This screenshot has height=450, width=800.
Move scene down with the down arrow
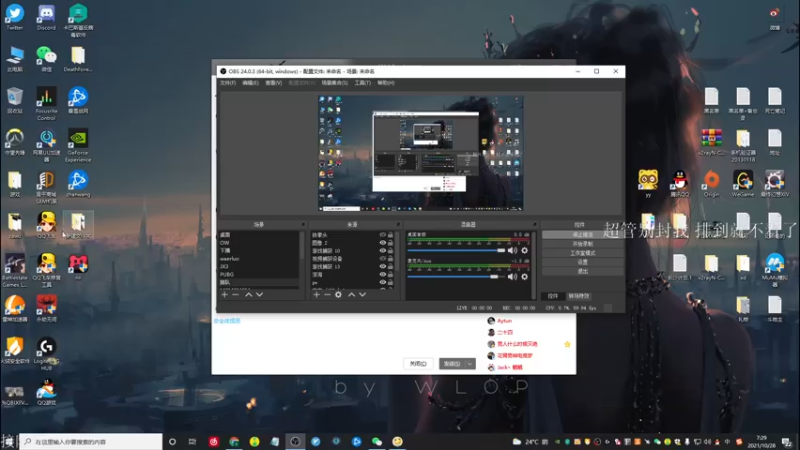coord(260,294)
